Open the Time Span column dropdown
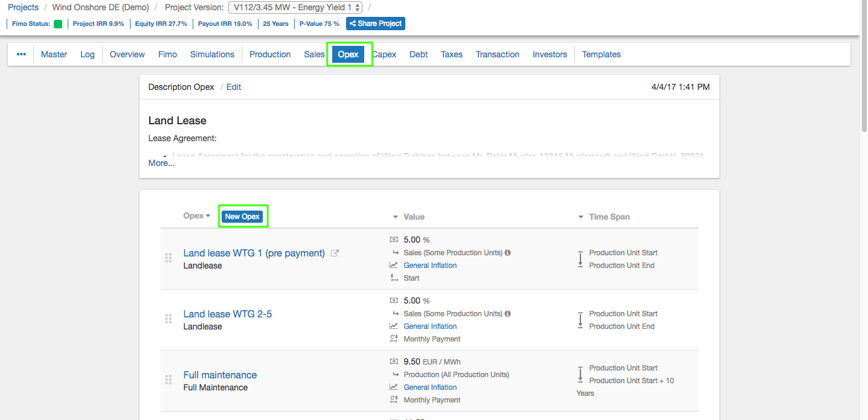Image resolution: width=868 pixels, height=420 pixels. [x=580, y=217]
